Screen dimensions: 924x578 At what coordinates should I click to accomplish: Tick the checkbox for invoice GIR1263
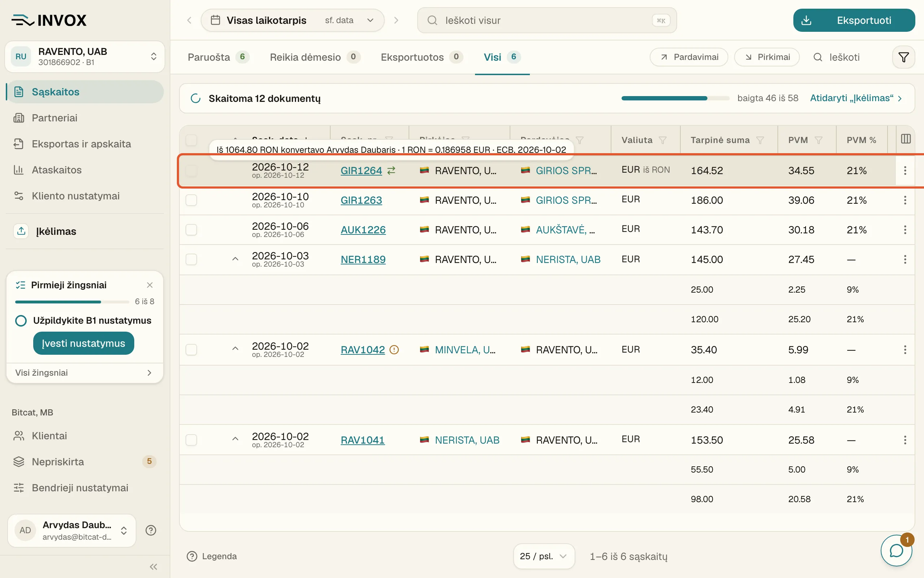[191, 200]
